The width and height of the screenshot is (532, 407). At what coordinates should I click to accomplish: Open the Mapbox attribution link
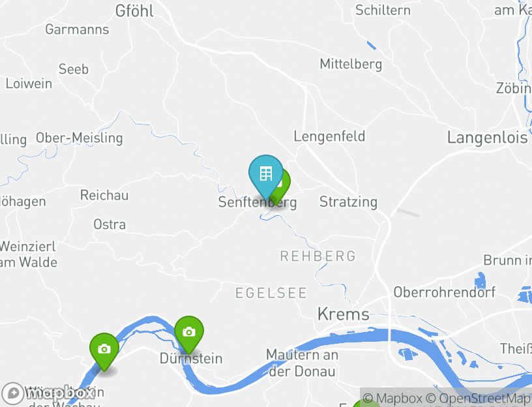[x=392, y=398]
